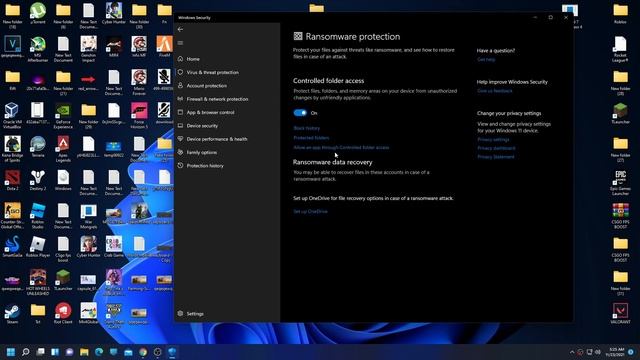Screen dimensions: 640x360
Task: Open Account protection page
Action: [207, 86]
